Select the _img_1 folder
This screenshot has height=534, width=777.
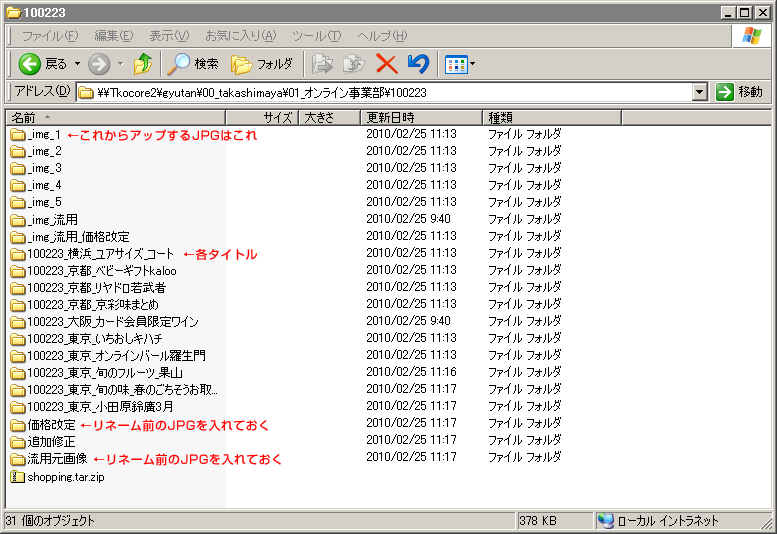pyautogui.click(x=44, y=134)
